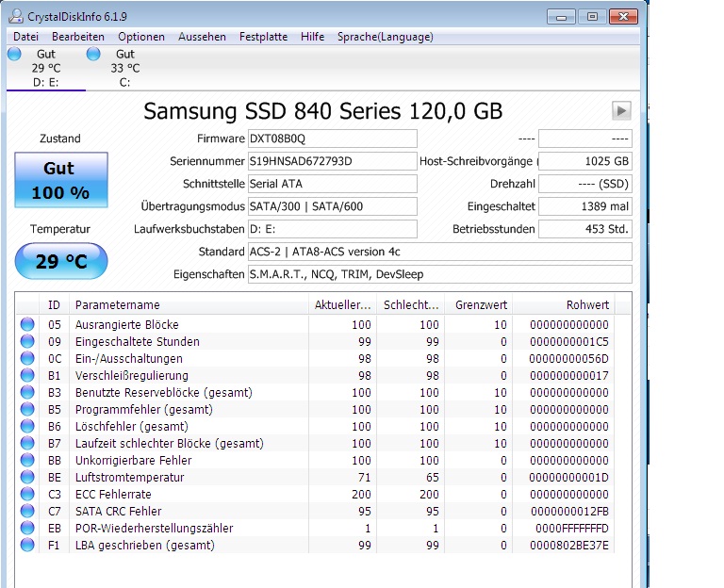Screen dimensions: 724x588
Task: Go to next disk with the arrow button
Action: tap(621, 111)
